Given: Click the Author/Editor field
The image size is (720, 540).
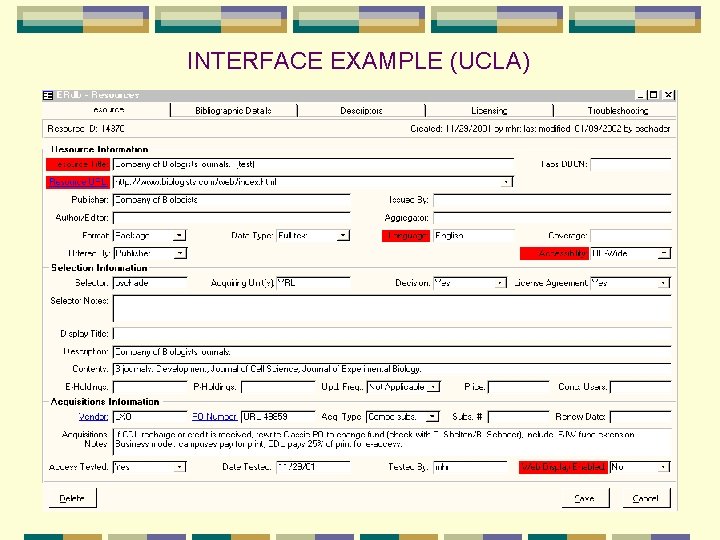Looking at the screenshot, I should tap(231, 218).
